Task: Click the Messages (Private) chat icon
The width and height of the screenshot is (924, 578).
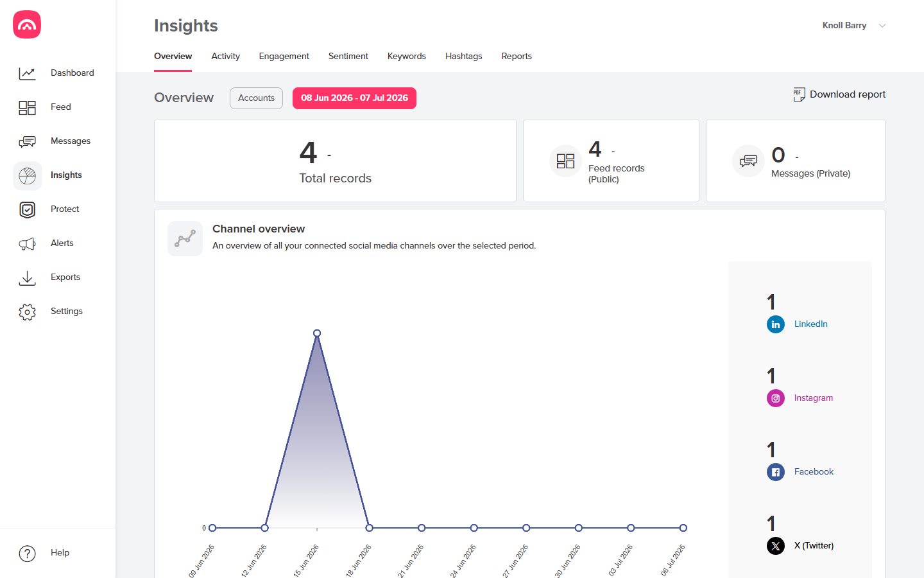Action: (748, 161)
